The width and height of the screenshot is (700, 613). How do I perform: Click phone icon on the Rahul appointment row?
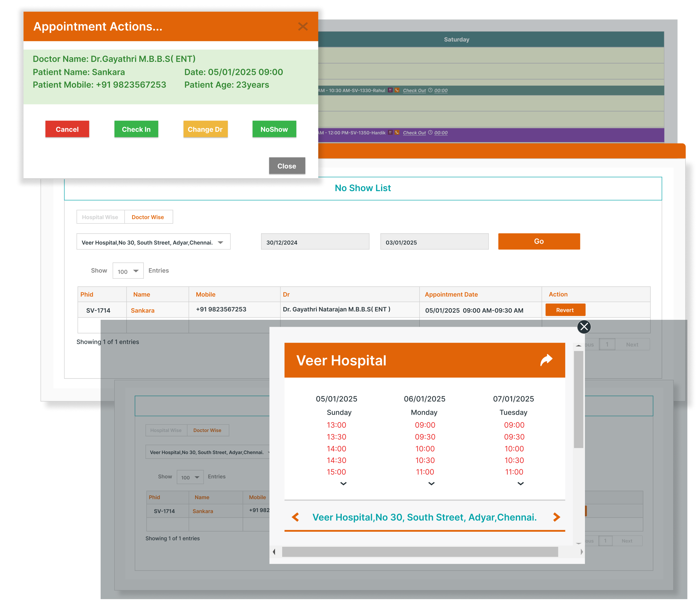click(397, 90)
